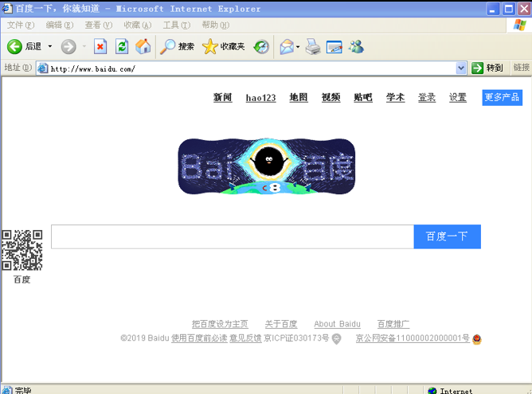Click the ©2019 Baidu copyright text
The image size is (532, 394).
point(144,338)
